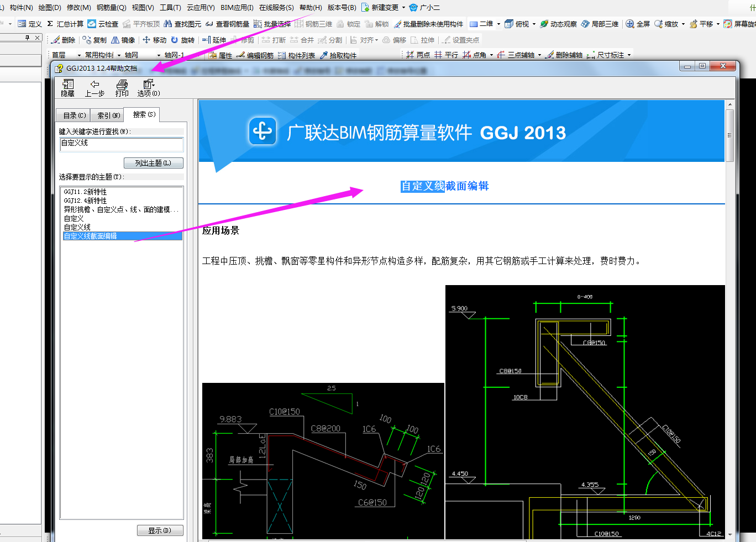
Task: Click the 打印 (Print) icon in help window
Action: tap(122, 84)
